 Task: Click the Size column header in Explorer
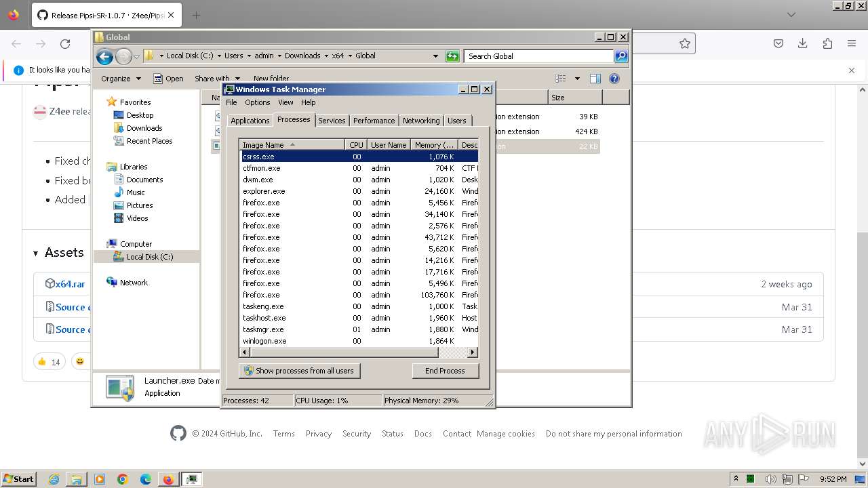(x=574, y=98)
